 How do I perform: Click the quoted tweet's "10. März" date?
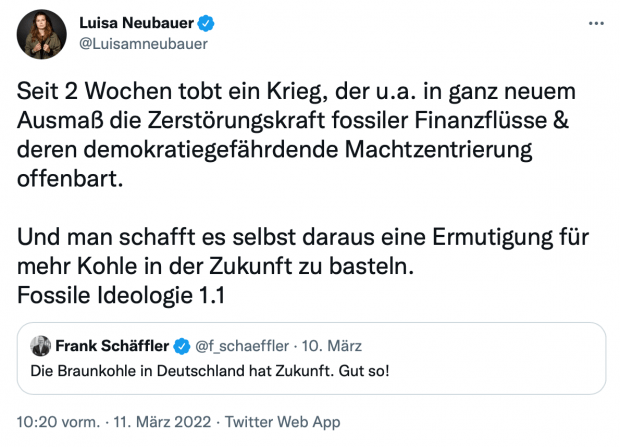[x=329, y=346]
